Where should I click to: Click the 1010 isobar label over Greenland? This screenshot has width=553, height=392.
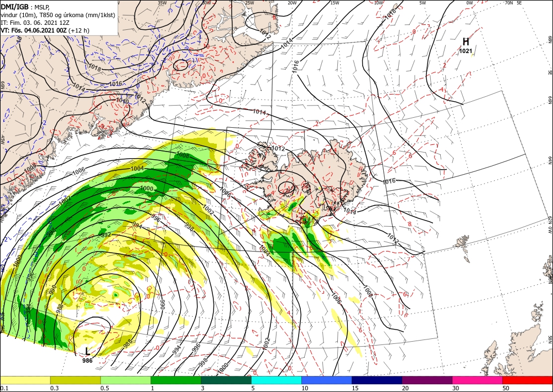tap(122, 101)
